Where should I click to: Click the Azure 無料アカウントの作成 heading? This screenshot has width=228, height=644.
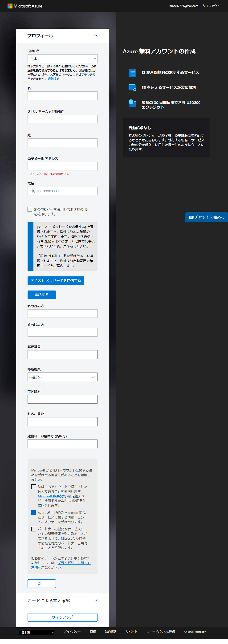pos(159,51)
